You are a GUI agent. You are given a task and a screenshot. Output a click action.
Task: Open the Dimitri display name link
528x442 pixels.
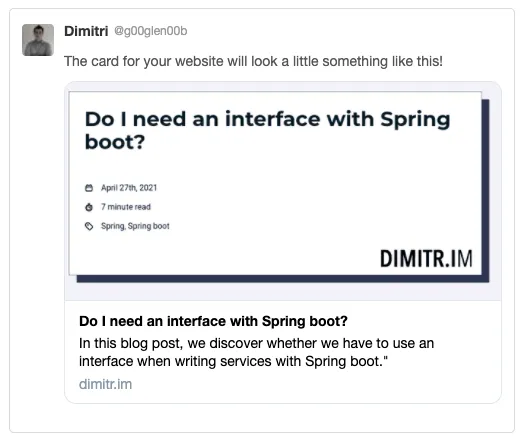tap(86, 31)
